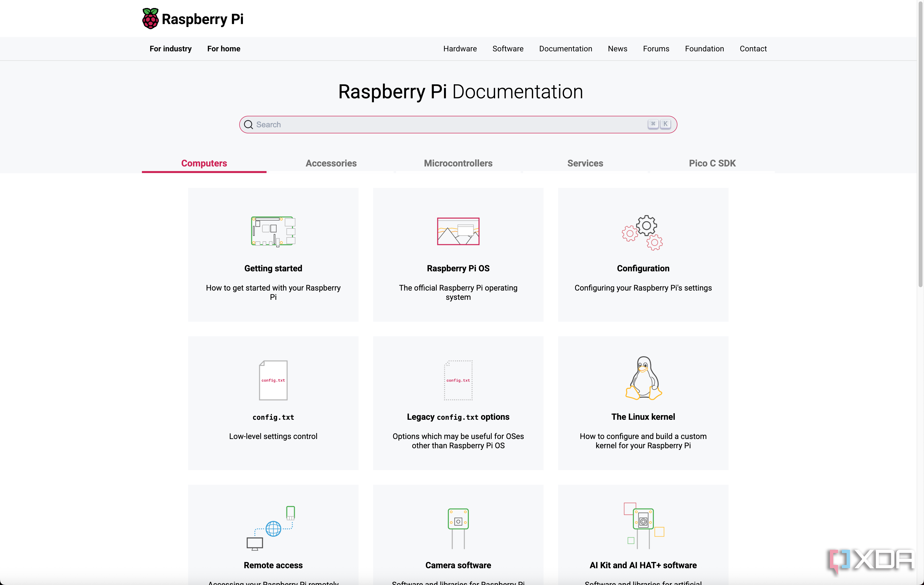The width and height of the screenshot is (924, 585).
Task: Switch to the Computers tab
Action: pos(204,164)
